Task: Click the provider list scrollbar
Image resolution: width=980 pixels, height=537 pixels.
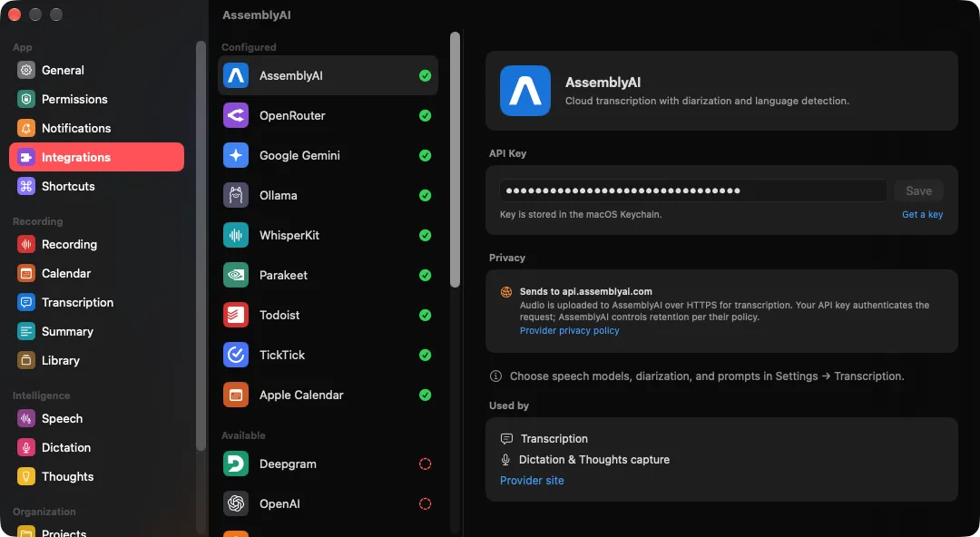Action: pyautogui.click(x=455, y=160)
